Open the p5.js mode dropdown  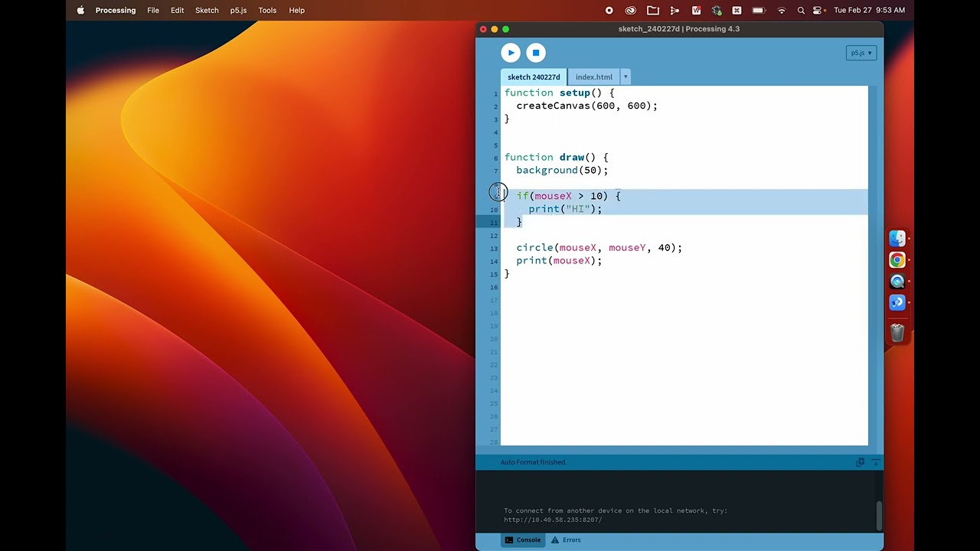[x=861, y=53]
